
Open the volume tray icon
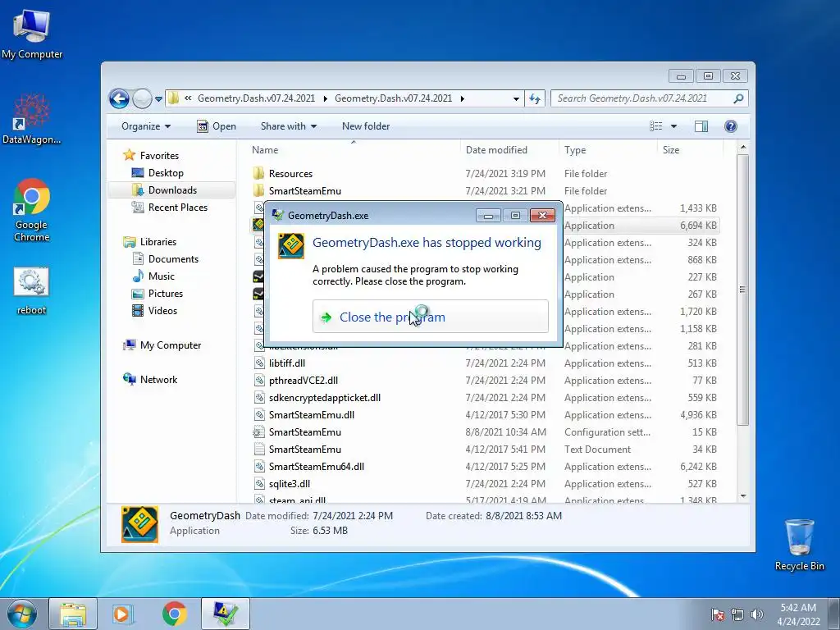click(756, 614)
